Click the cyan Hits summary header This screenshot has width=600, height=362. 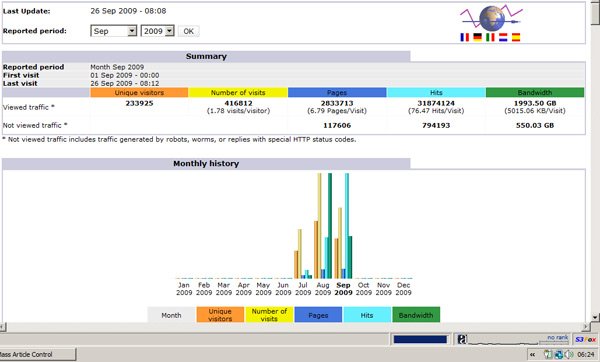436,92
